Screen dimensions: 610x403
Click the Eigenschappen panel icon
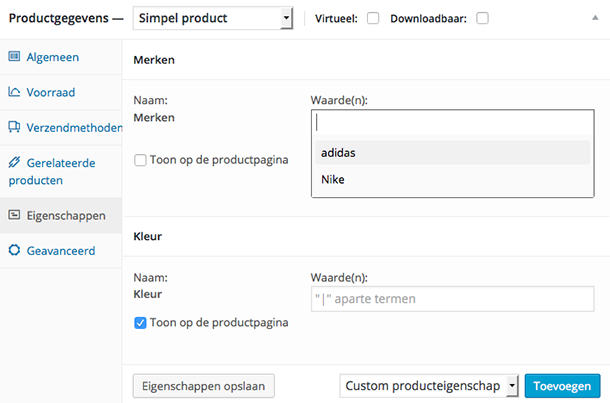[14, 215]
